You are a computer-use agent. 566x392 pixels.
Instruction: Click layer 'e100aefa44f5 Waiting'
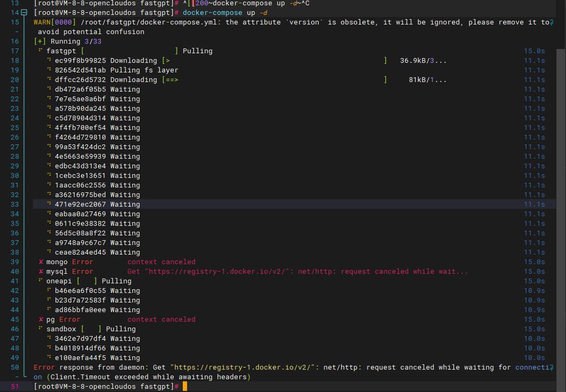point(97,357)
